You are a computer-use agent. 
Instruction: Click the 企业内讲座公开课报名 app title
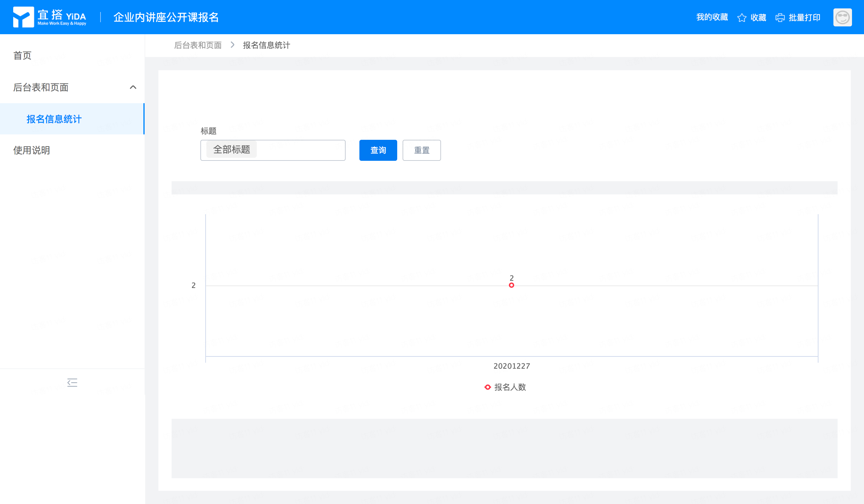[166, 17]
